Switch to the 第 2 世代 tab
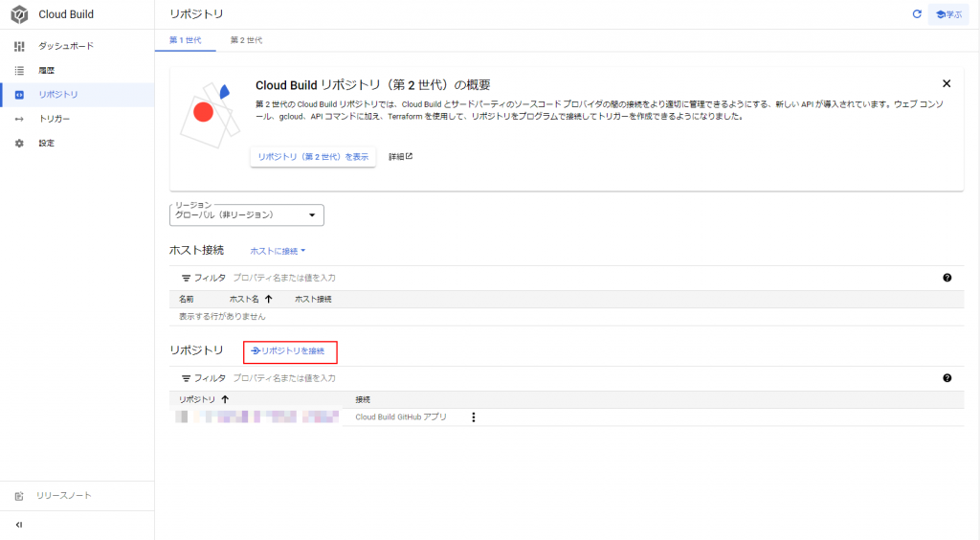The width and height of the screenshot is (980, 540). [x=246, y=40]
